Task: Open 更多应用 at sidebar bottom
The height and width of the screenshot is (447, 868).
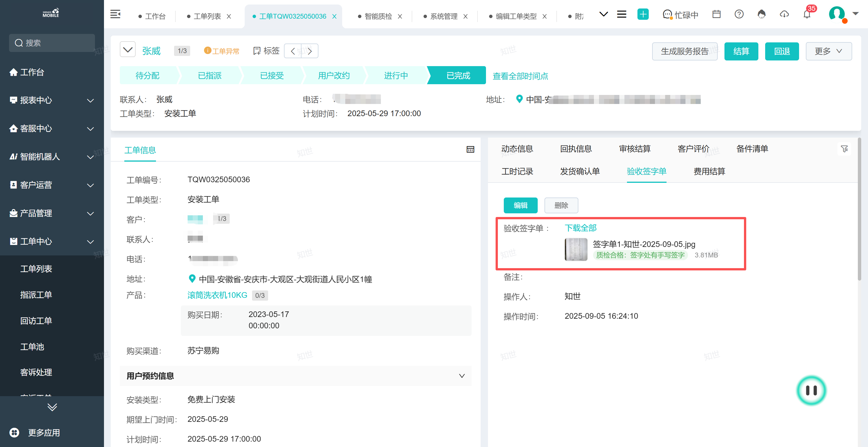Action: click(x=35, y=433)
